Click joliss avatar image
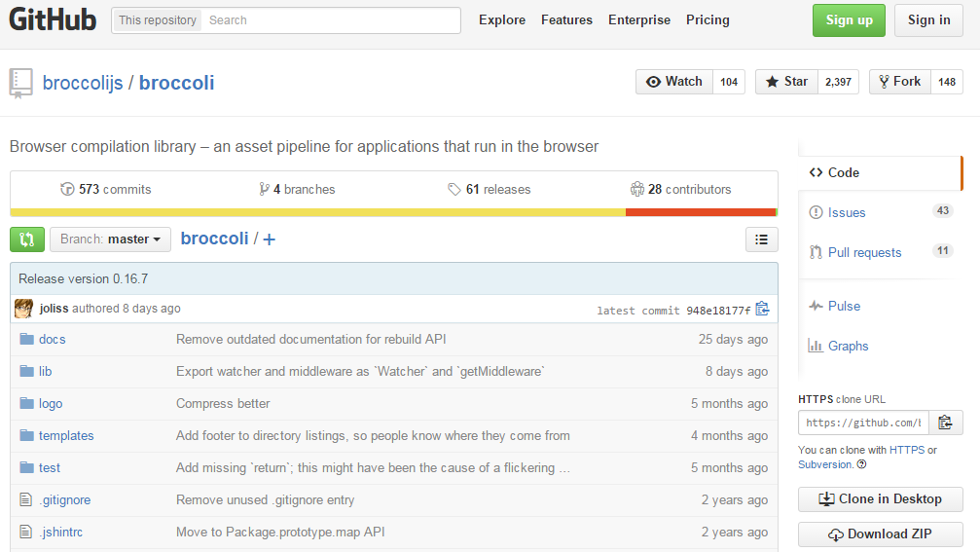Image resolution: width=980 pixels, height=552 pixels. (x=23, y=309)
